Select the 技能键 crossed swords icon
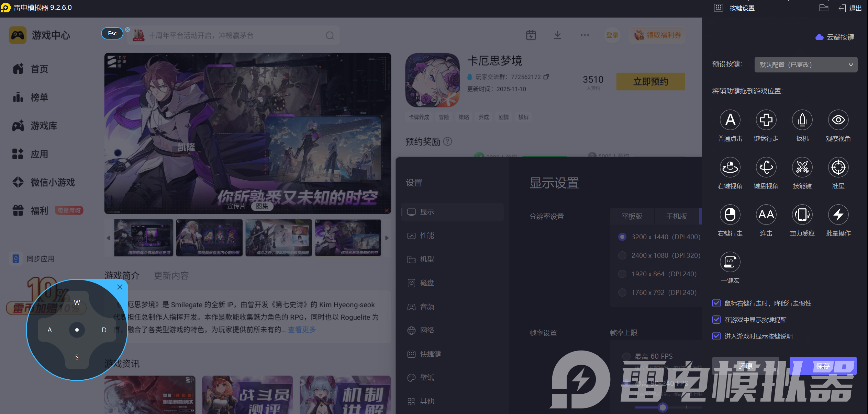Viewport: 868px width, 414px height. click(x=802, y=168)
